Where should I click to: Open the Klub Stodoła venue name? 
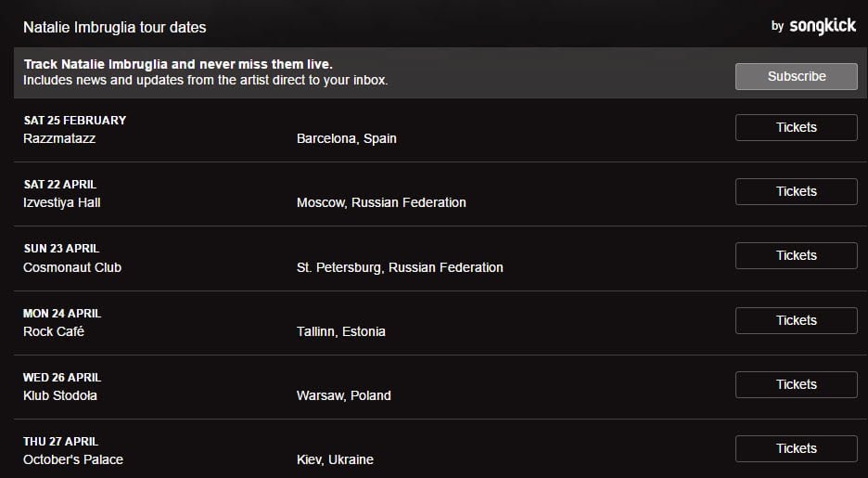coord(60,395)
